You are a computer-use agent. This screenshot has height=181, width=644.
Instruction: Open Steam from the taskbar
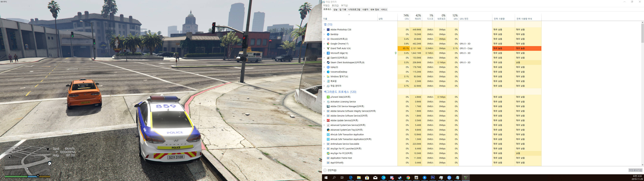pyautogui.click(x=400, y=178)
